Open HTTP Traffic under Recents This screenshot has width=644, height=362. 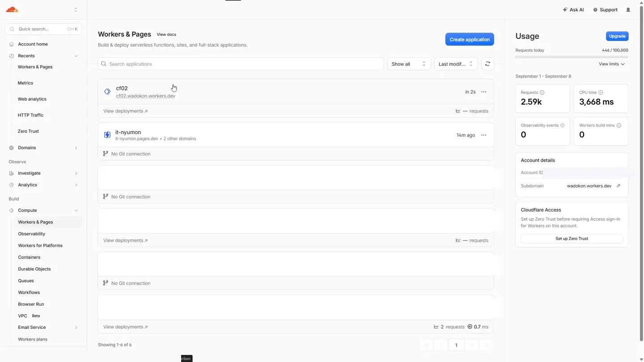click(30, 115)
